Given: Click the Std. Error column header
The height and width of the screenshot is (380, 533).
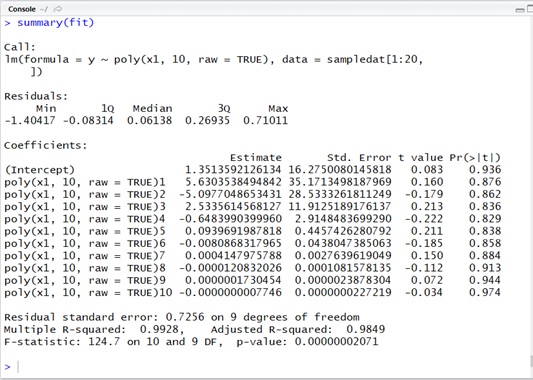Looking at the screenshot, I should click(359, 158).
